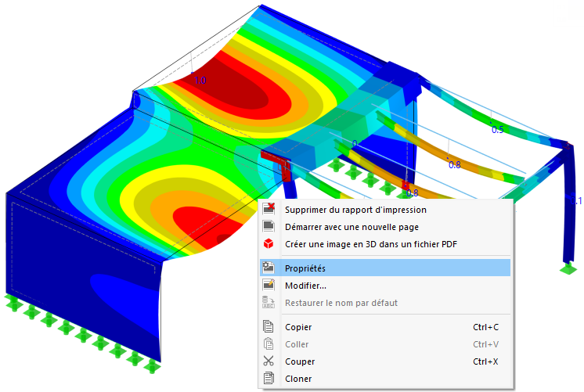Viewport: 584px width, 392px height.
Task: Click the gear properties icon
Action: click(269, 268)
